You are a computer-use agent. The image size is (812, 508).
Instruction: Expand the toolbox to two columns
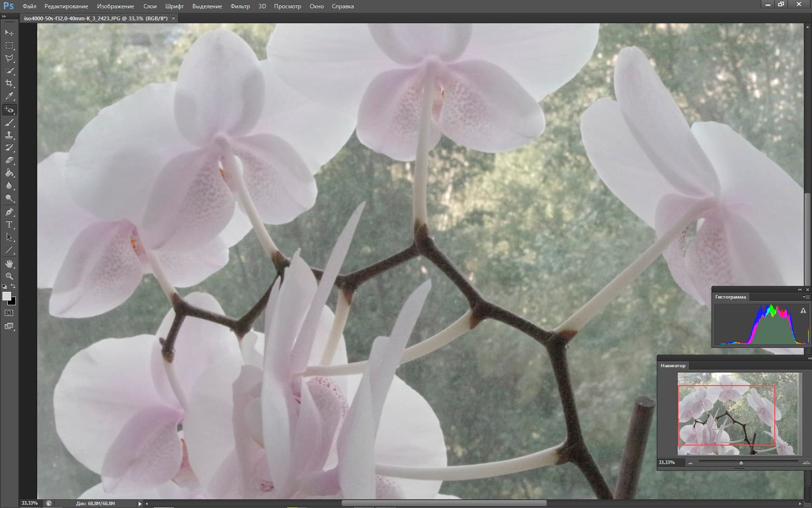point(4,16)
